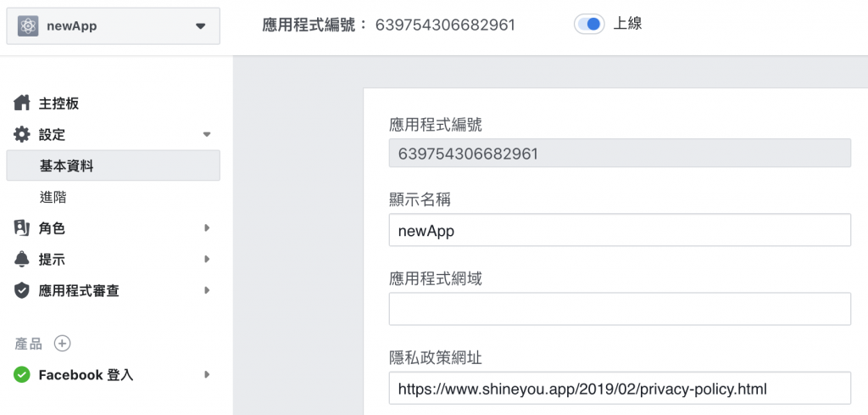Collapse the 設定 section arrow
The image size is (868, 415).
click(x=206, y=134)
